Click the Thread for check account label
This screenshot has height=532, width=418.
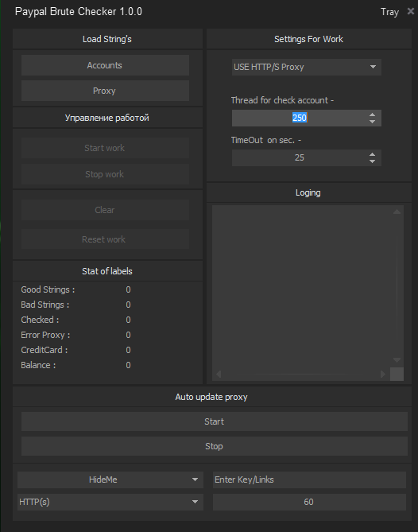(x=282, y=100)
